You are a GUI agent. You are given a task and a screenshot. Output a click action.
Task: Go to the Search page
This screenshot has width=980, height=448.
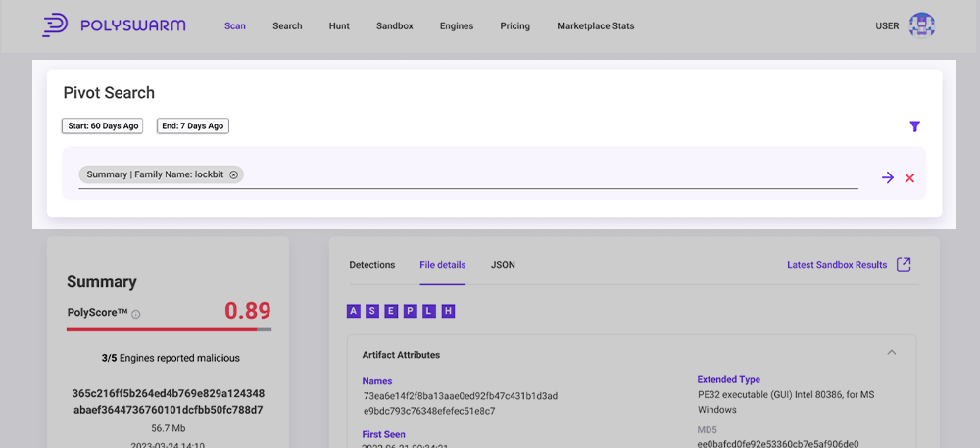click(x=287, y=26)
